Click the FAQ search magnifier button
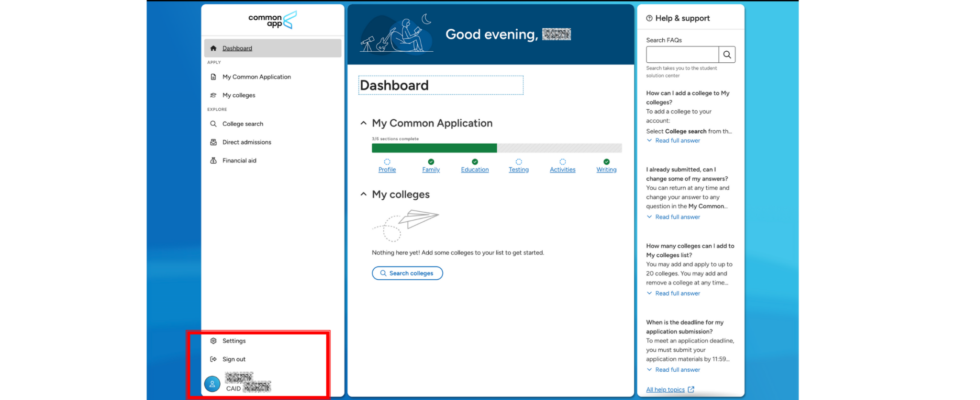 [x=727, y=55]
